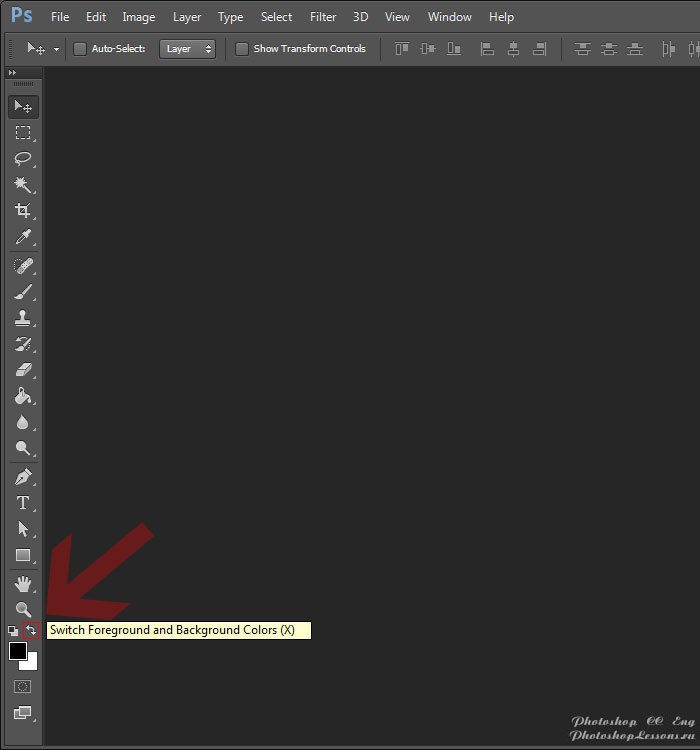
Task: Select the Eraser tool
Action: 22,370
